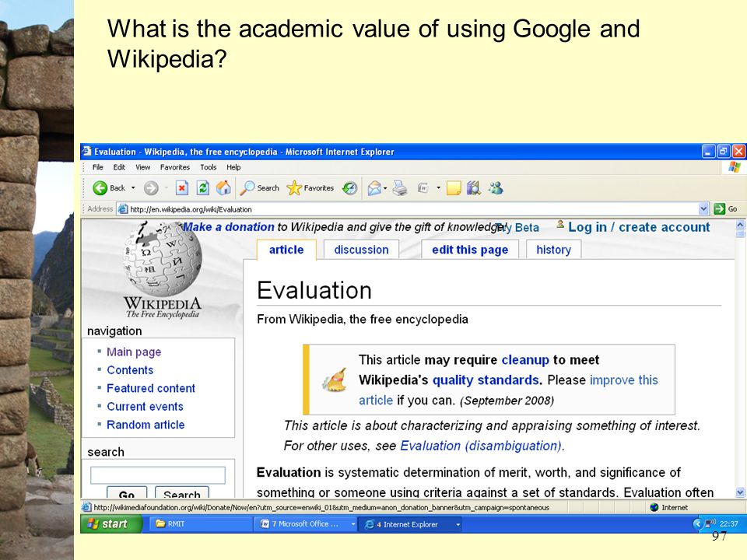The image size is (747, 560).
Task: Click Wikipedia sidebar Go button
Action: (x=126, y=493)
